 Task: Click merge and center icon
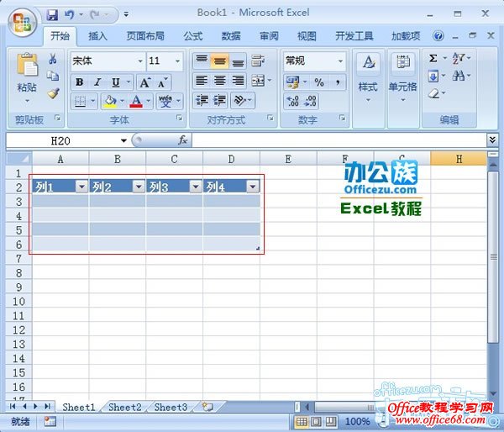pos(258,81)
